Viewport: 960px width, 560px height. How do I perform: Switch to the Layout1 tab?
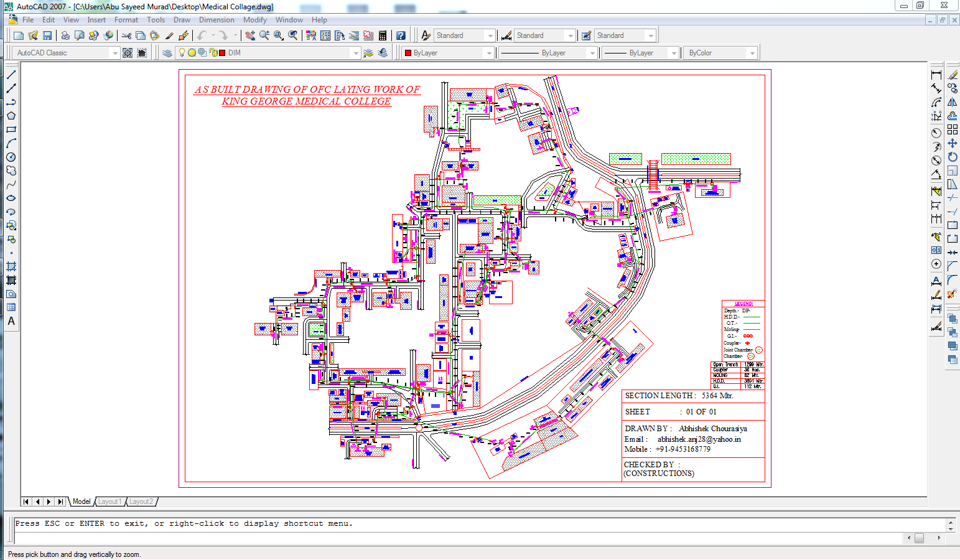[x=110, y=502]
